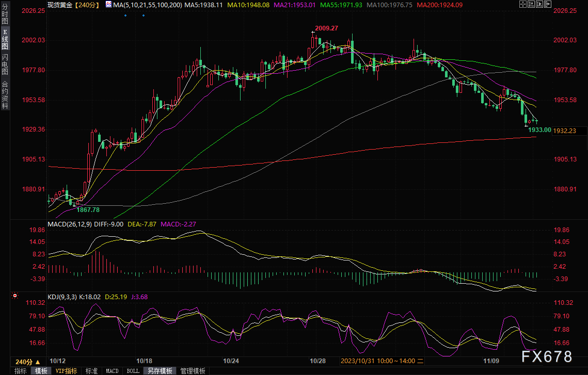The width and height of the screenshot is (588, 375).
Task: Apply the BOLL template
Action: coord(133,371)
